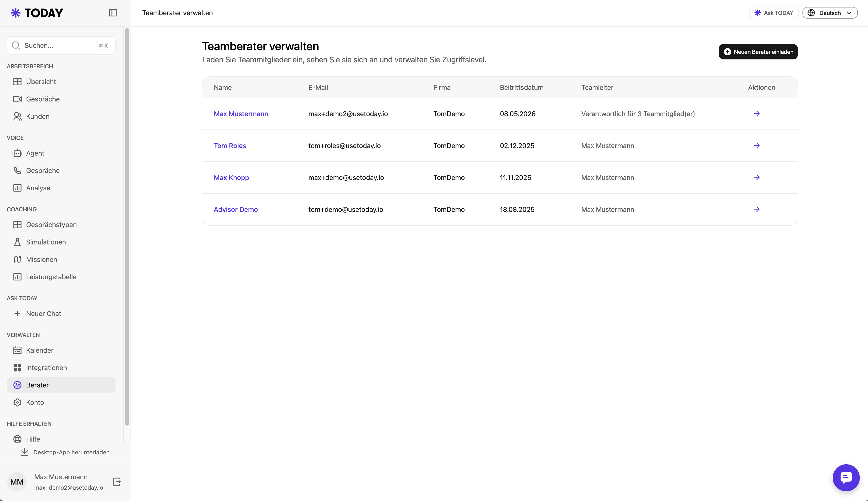This screenshot has height=501, width=868.
Task: Open row actions arrow for Tom Roles
Action: point(757,146)
